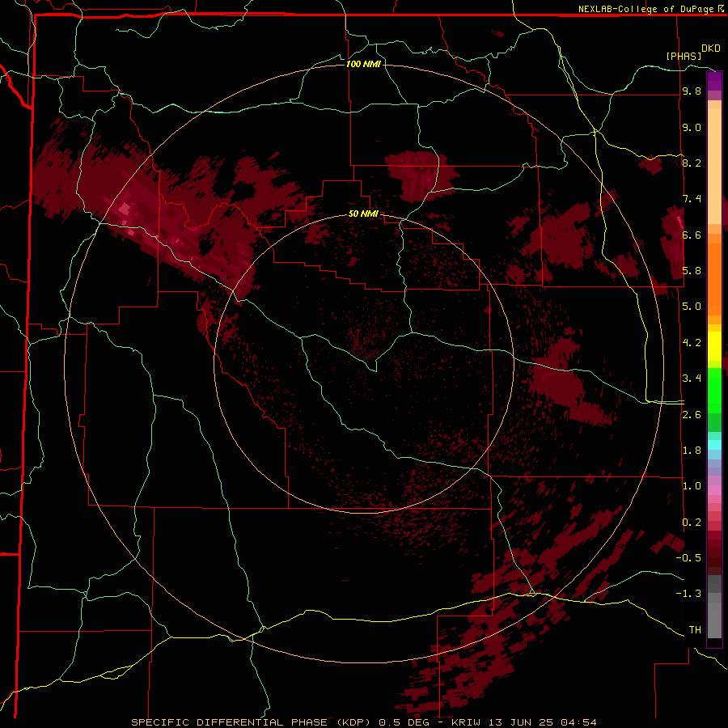Screen dimensions: 728x728
Task: Click the 13 JUN 25 date text
Action: pyautogui.click(x=522, y=722)
